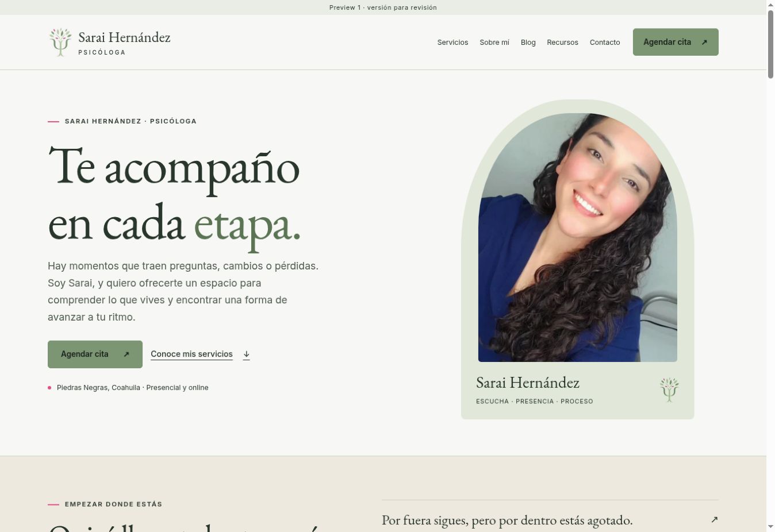Click the 'Hay momentos que traen preguntas' paragraph
775x532 pixels.
[183, 291]
